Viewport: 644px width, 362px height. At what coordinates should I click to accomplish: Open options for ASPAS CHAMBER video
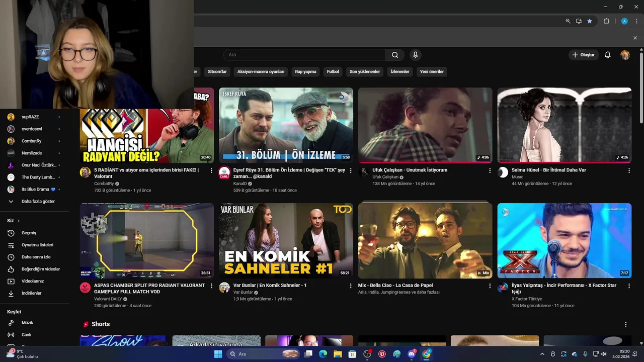click(211, 286)
